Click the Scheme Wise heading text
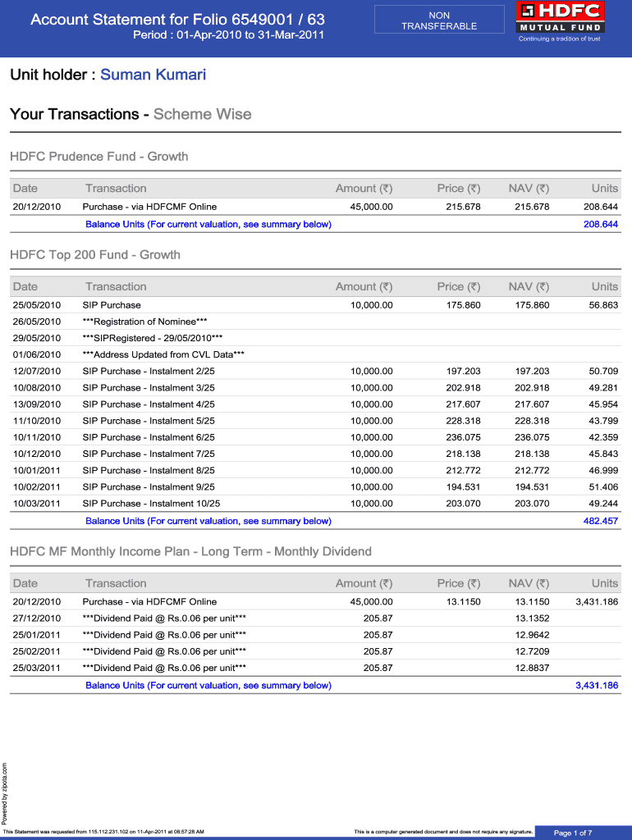Screen dimensions: 632x840 coord(202,114)
